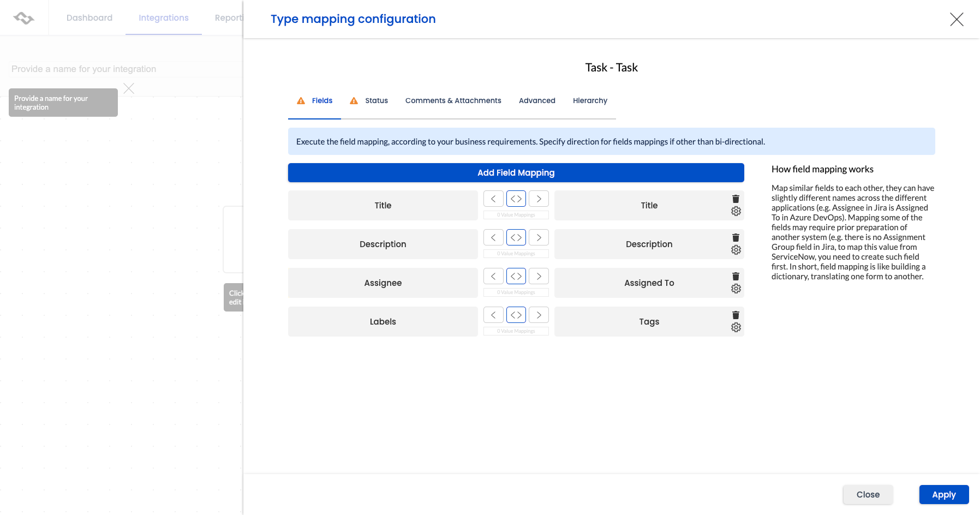Set Labels mapping direction to left arrow
This screenshot has height=515, width=980.
click(x=493, y=315)
